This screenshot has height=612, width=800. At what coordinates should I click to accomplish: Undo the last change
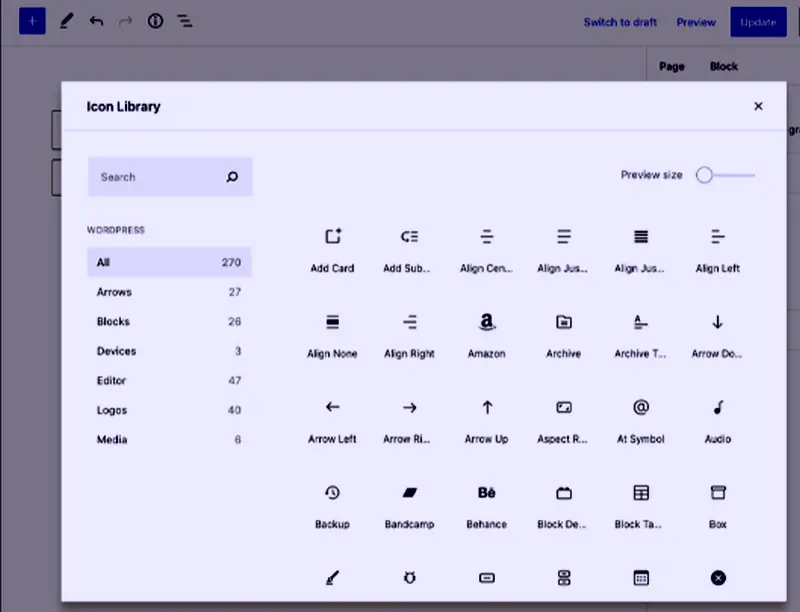(96, 21)
